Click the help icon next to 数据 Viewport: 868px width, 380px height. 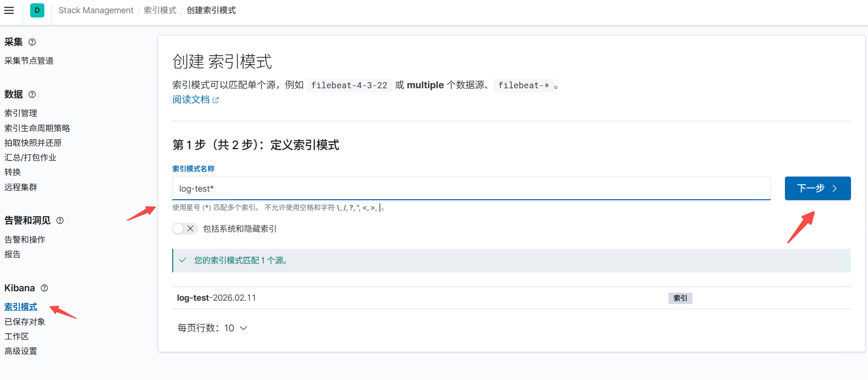[32, 94]
